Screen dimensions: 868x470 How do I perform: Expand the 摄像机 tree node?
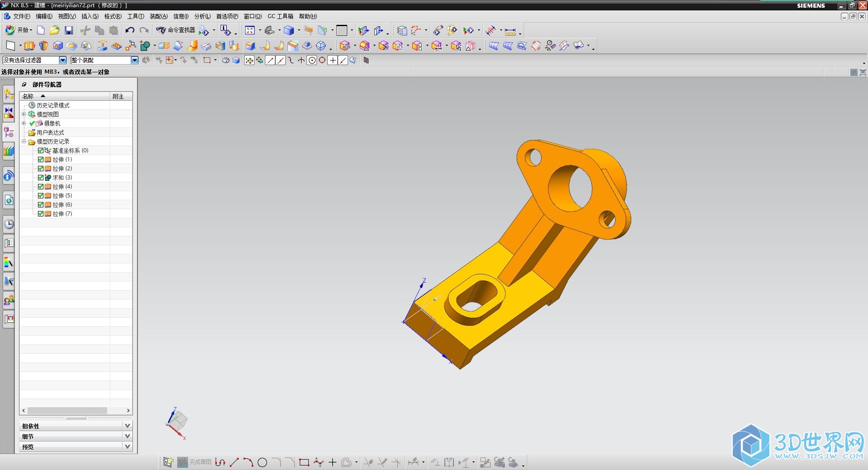pos(24,123)
